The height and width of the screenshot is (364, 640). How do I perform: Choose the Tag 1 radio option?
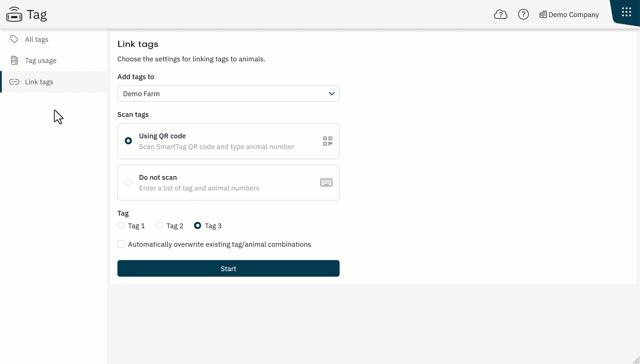pyautogui.click(x=121, y=226)
